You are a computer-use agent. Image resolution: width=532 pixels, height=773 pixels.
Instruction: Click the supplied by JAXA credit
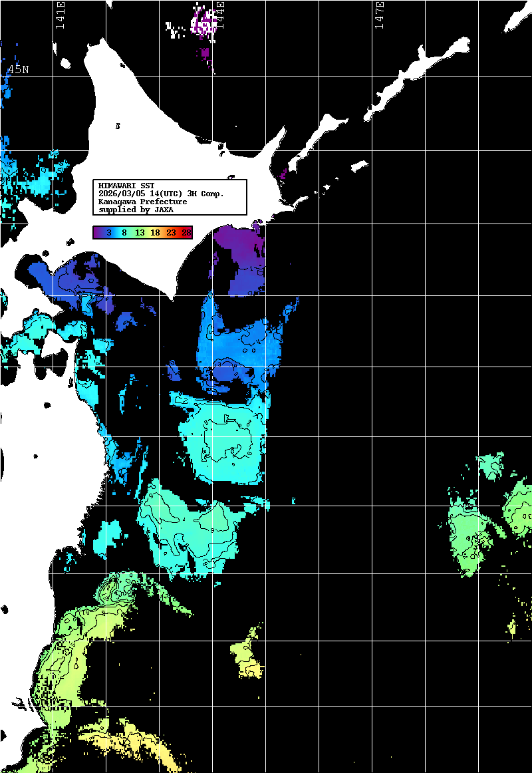pos(136,210)
